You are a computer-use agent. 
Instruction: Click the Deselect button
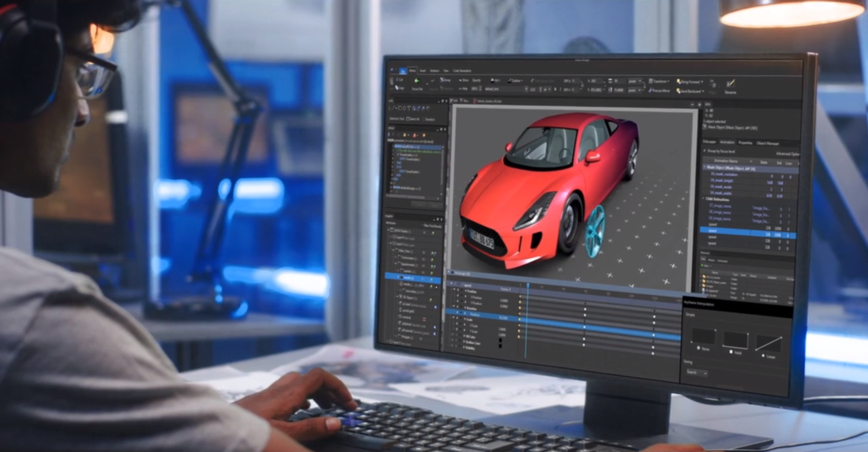pos(430,119)
